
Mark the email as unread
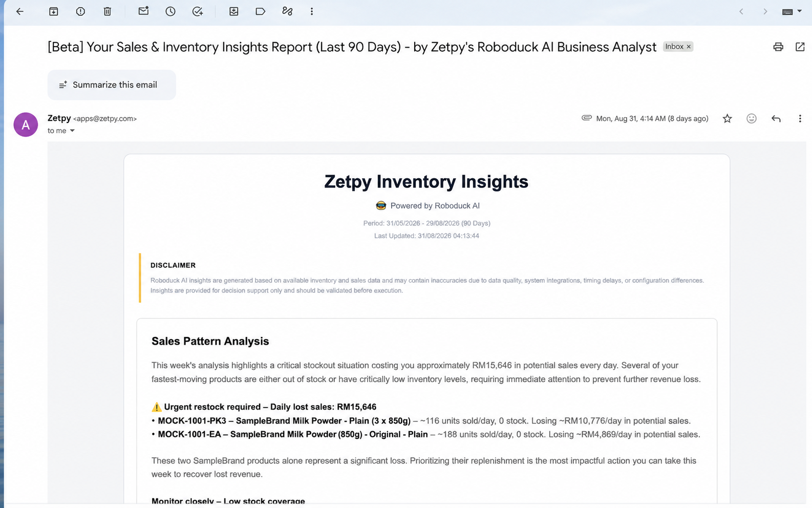(143, 11)
